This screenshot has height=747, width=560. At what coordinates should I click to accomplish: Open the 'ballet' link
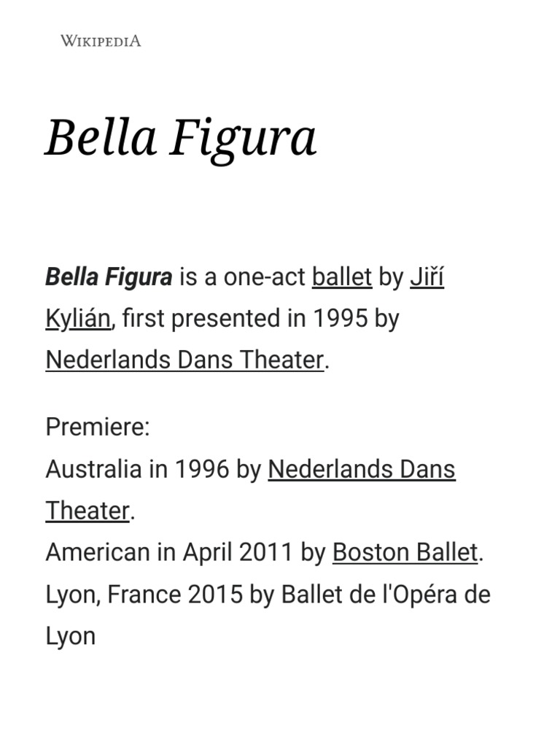342,277
